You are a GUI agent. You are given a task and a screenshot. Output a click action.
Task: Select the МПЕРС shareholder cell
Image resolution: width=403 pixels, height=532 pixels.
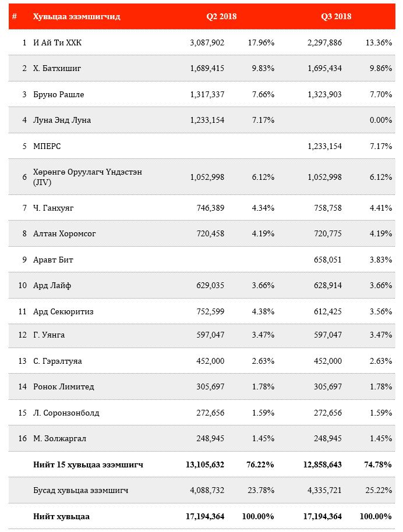(x=47, y=146)
